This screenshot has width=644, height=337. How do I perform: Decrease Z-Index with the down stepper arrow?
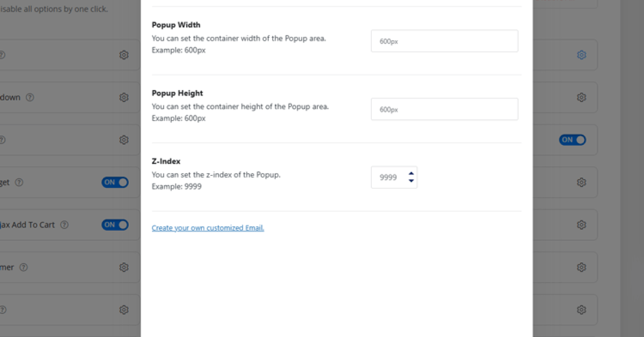411,180
